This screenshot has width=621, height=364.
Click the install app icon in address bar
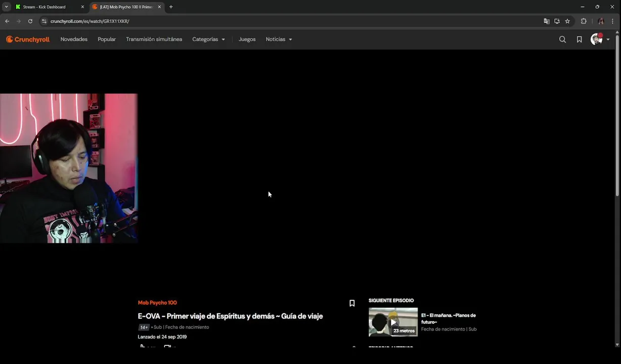557,21
